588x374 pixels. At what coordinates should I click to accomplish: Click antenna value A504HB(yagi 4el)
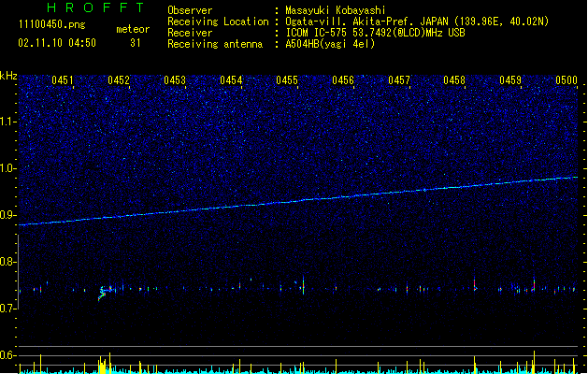pos(330,44)
